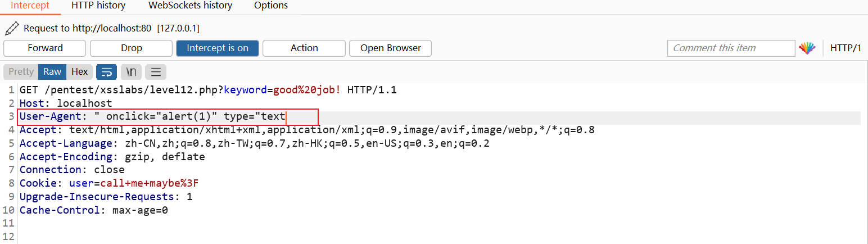Click the Open Browser button

(391, 48)
